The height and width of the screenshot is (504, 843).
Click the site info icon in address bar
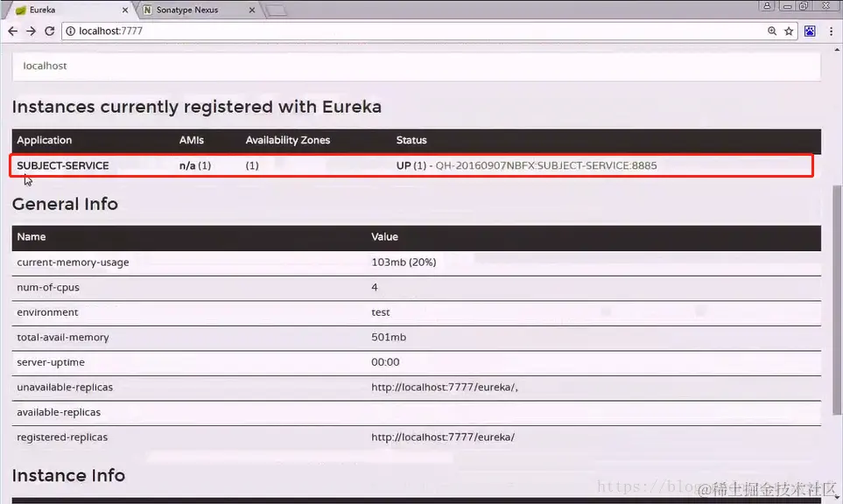pyautogui.click(x=70, y=31)
